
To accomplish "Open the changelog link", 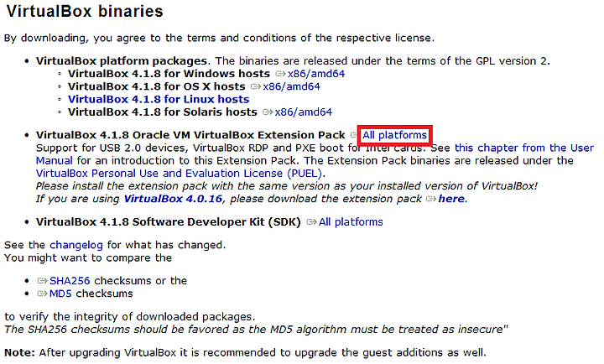I will click(76, 245).
